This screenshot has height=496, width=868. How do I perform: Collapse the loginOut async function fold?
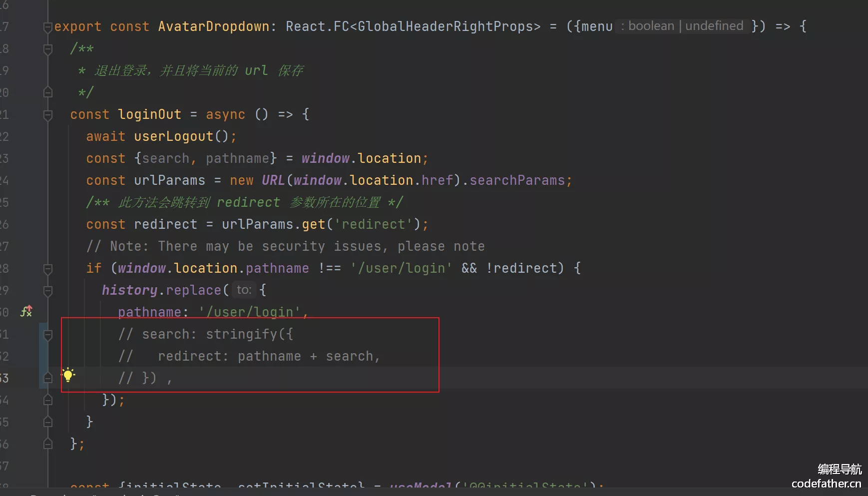48,115
